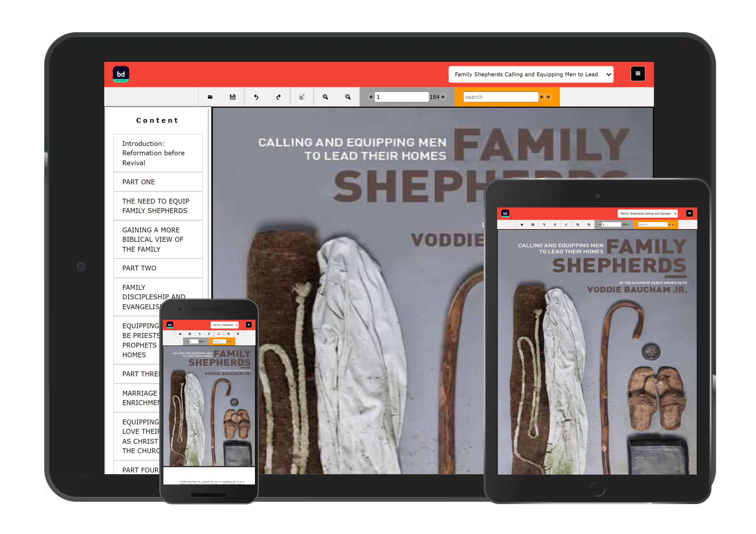Toggle the hamburger menu on the phone
756x534 pixels.
[248, 325]
